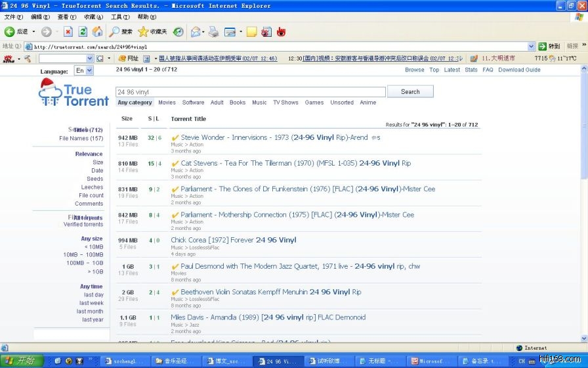
Task: Open the Download Guide link
Action: 519,70
